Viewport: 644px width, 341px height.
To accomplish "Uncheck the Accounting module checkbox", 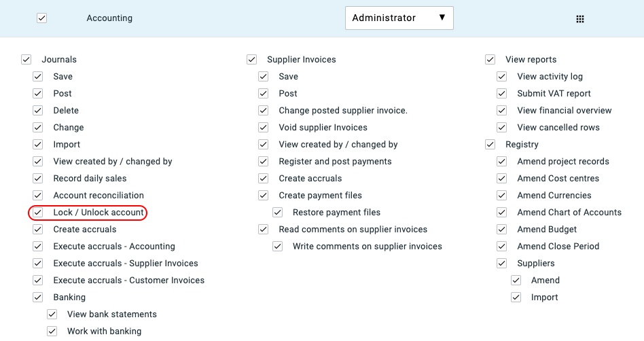I will coord(42,18).
